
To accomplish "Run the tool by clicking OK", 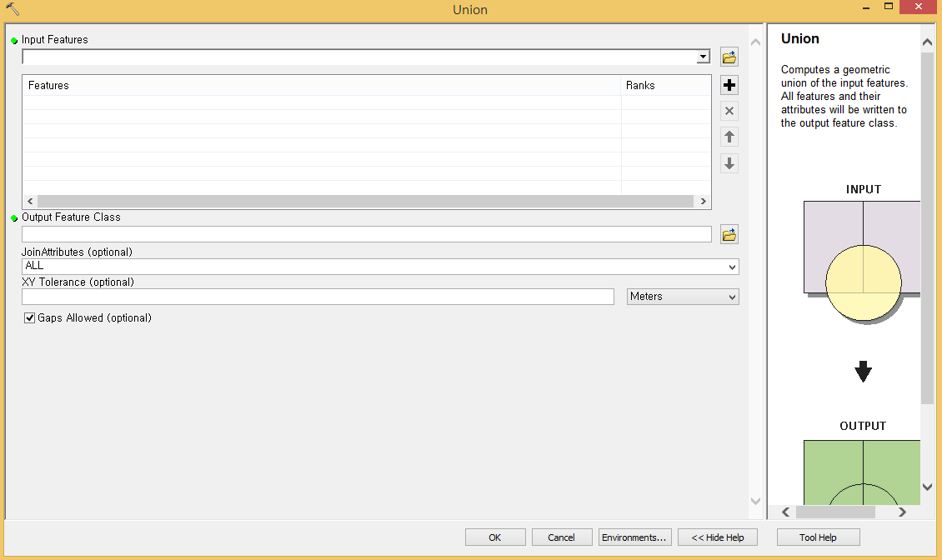I will click(495, 537).
